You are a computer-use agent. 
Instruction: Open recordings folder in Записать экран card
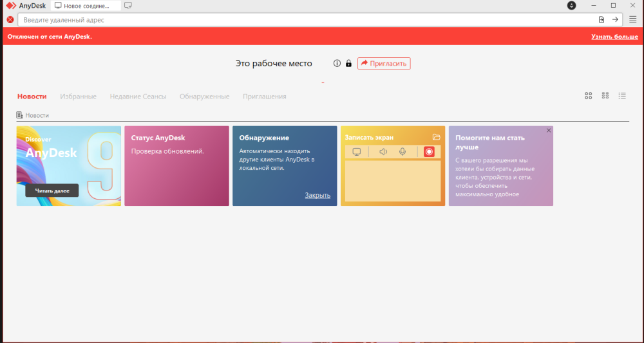pyautogui.click(x=436, y=137)
